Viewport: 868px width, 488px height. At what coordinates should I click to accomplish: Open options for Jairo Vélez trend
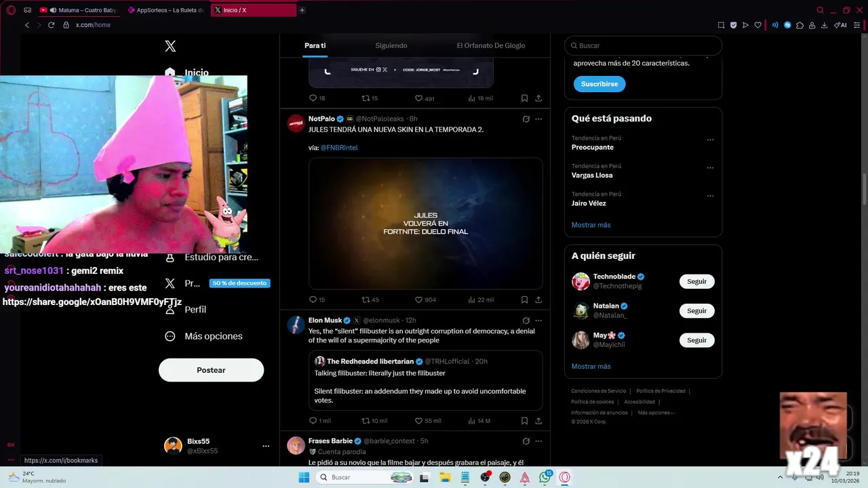(710, 196)
